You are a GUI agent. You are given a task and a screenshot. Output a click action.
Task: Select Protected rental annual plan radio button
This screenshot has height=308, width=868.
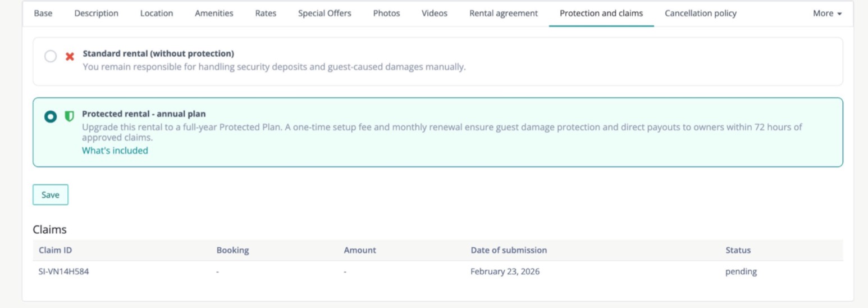click(51, 116)
